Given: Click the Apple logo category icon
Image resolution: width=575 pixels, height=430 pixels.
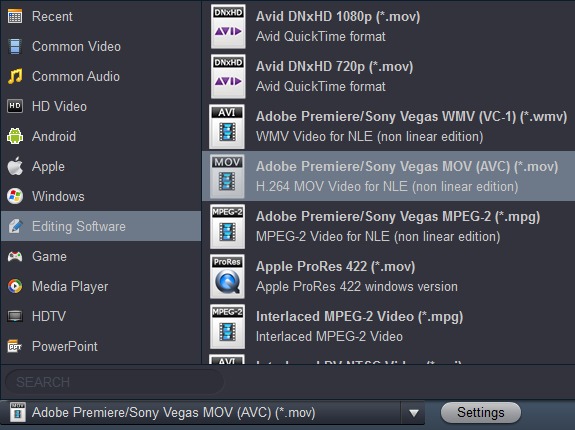Looking at the screenshot, I should click(15, 166).
